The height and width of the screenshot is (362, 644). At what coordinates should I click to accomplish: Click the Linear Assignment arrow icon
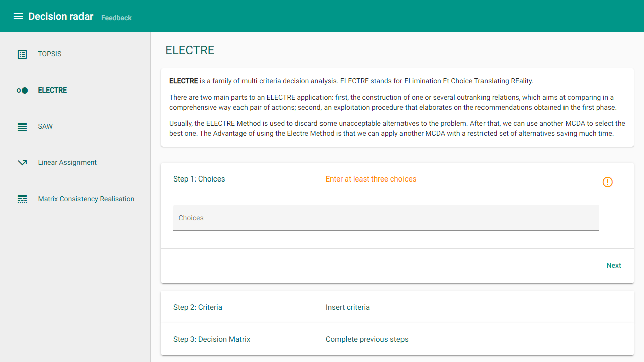click(x=22, y=163)
